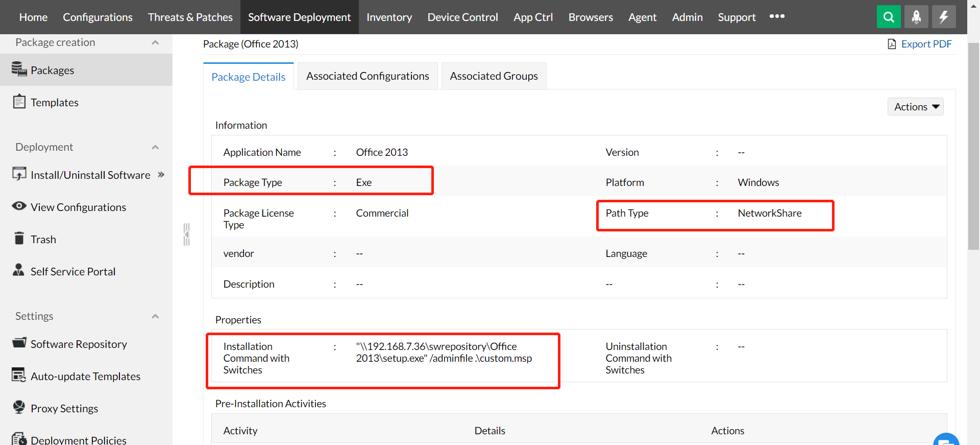Viewport: 980px width, 445px height.
Task: Click the Pre-Installation Activities heading
Action: tap(271, 404)
